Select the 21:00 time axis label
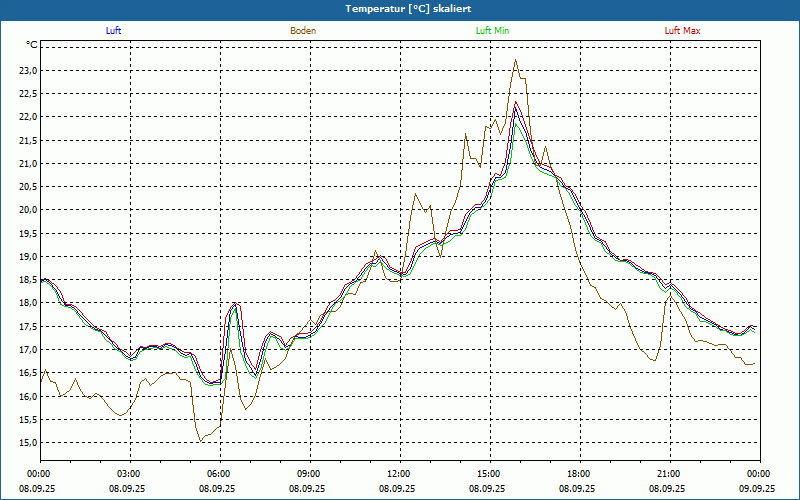 [x=669, y=474]
